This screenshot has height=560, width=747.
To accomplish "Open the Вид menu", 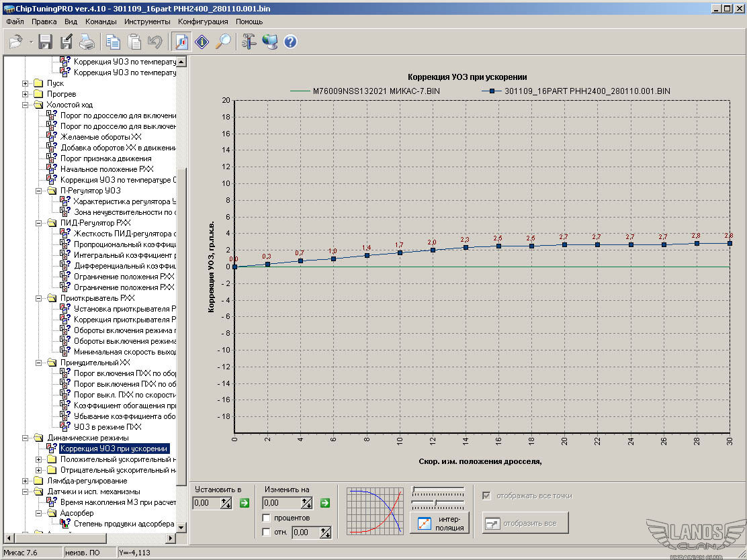I will click(71, 21).
